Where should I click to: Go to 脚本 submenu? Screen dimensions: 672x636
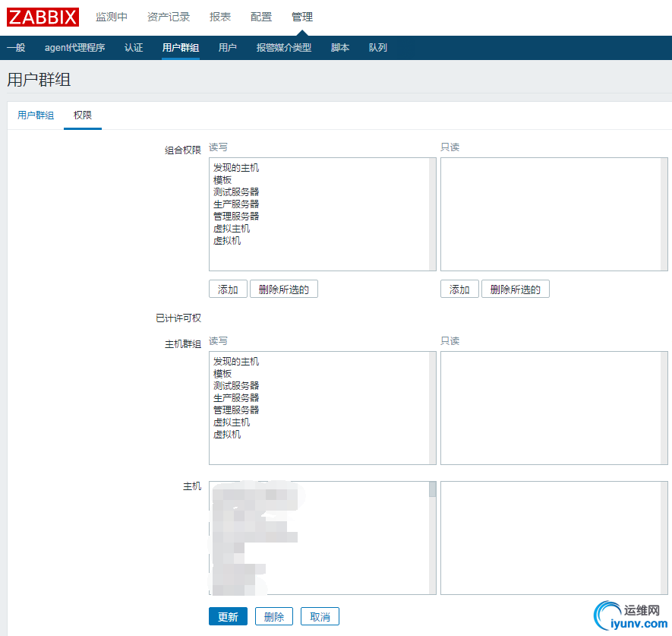340,48
